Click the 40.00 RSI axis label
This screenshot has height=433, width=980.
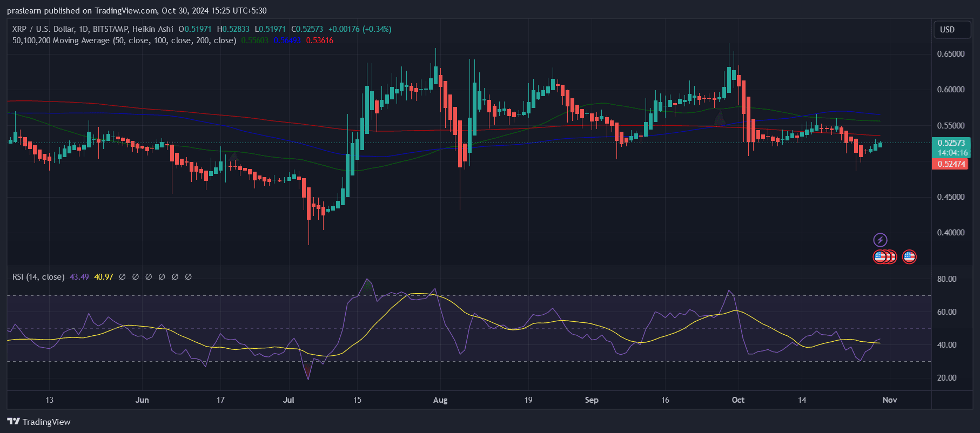947,345
